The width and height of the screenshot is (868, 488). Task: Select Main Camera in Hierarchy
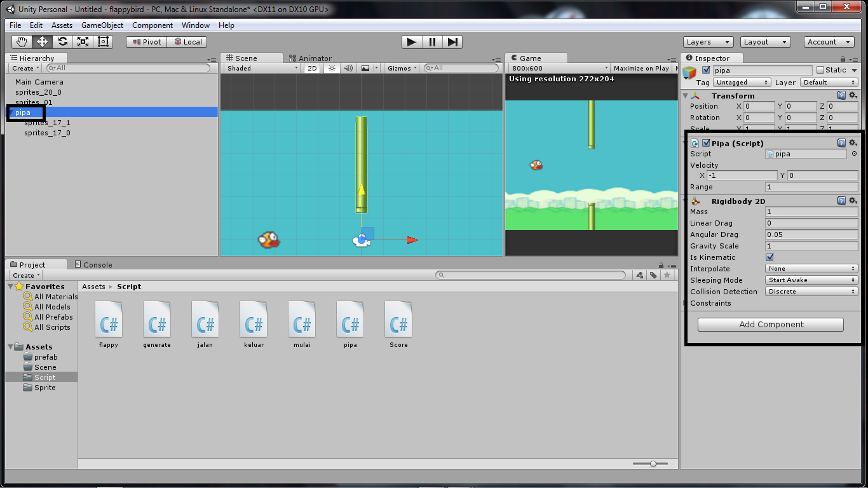pos(39,82)
